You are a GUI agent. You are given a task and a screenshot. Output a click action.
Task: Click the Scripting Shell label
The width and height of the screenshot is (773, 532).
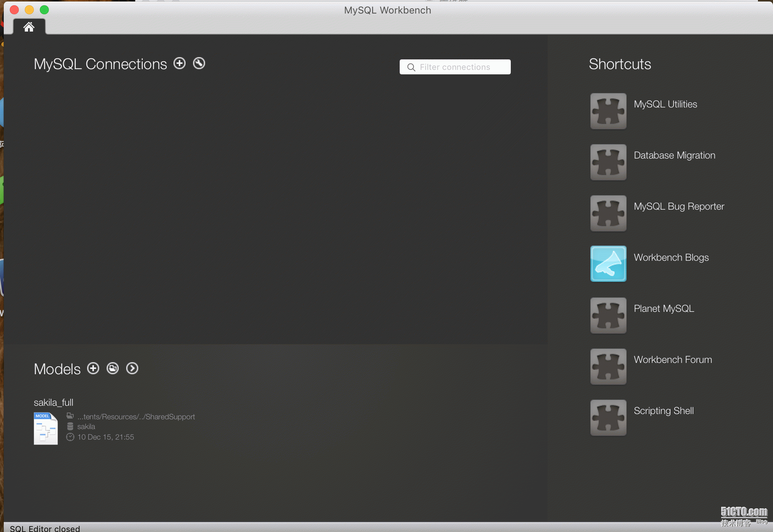tap(664, 411)
